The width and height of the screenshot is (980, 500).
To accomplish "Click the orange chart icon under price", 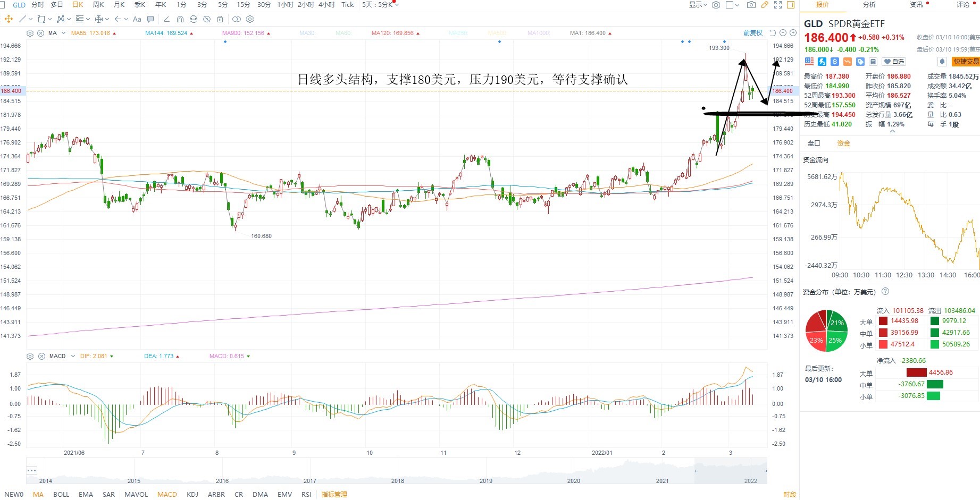I will pos(848,62).
